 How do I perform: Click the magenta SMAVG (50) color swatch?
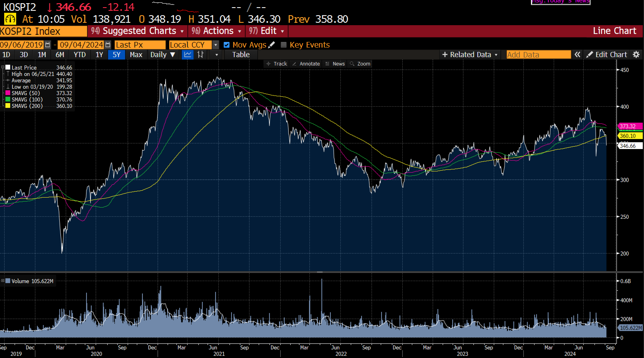8,93
